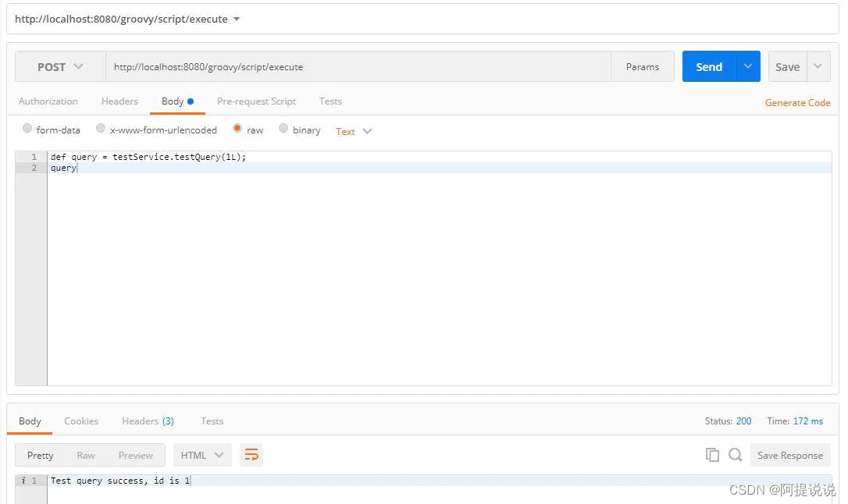Click the Generate Code link

point(797,103)
